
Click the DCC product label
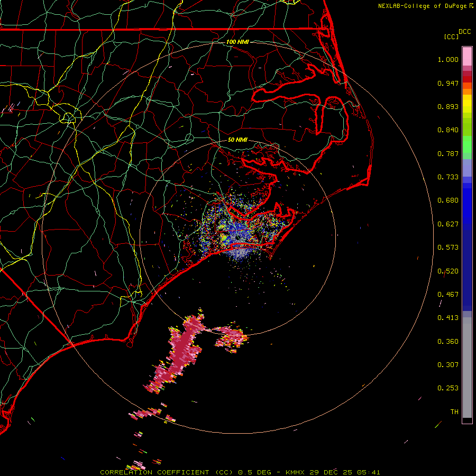[x=464, y=32]
